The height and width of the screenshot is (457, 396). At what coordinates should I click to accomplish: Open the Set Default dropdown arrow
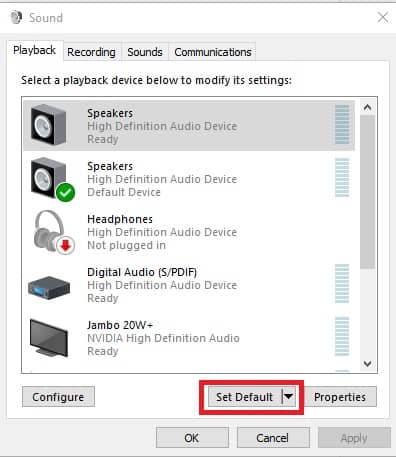click(289, 397)
